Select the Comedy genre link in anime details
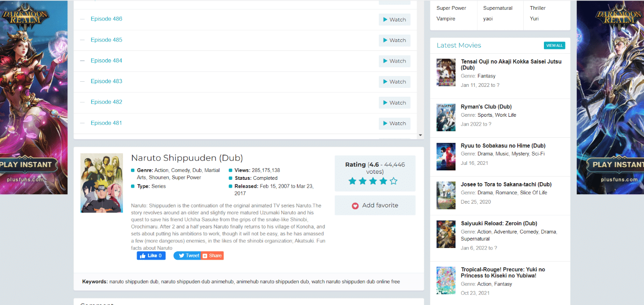 180,170
